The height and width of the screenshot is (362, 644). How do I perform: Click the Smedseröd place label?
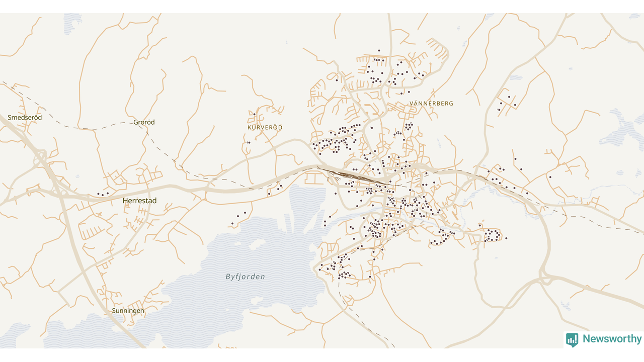pyautogui.click(x=25, y=118)
